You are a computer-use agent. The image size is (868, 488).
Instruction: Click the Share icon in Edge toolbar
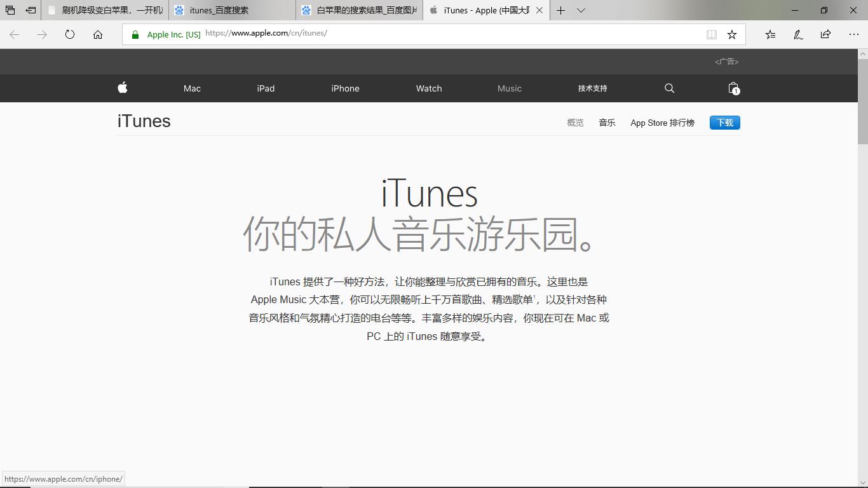pos(825,34)
